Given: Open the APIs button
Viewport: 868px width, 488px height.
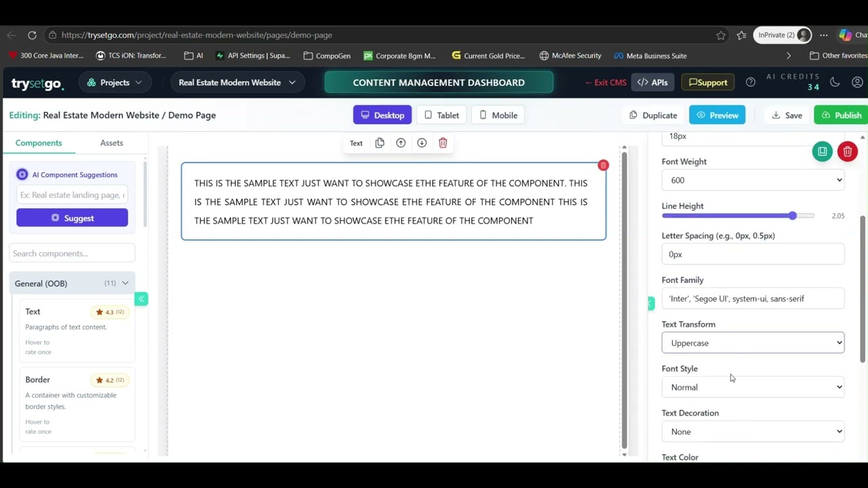Looking at the screenshot, I should pyautogui.click(x=652, y=83).
